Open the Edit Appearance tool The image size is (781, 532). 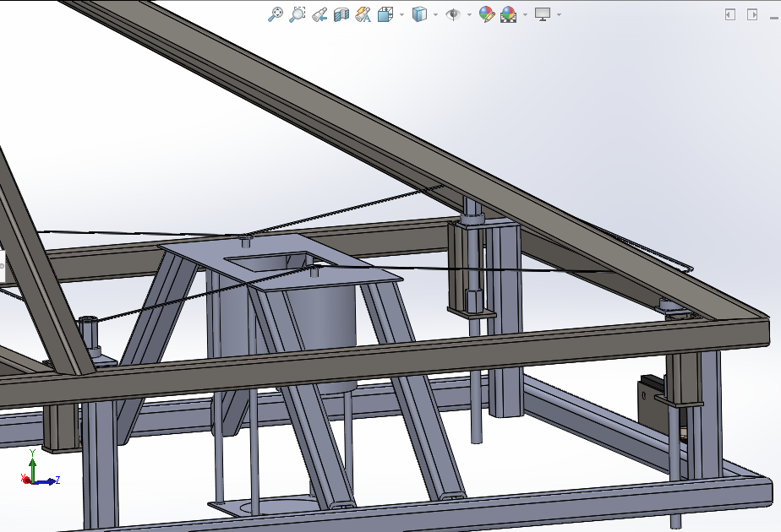(487, 14)
